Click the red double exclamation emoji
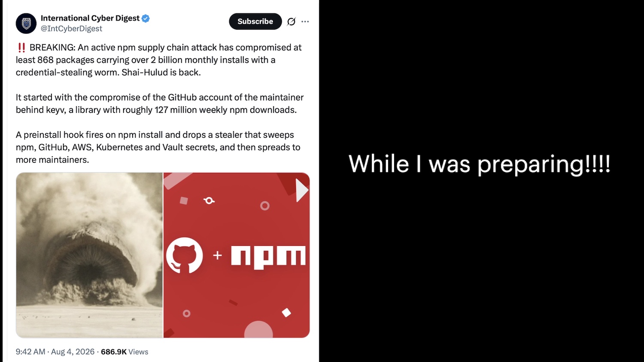 click(21, 48)
